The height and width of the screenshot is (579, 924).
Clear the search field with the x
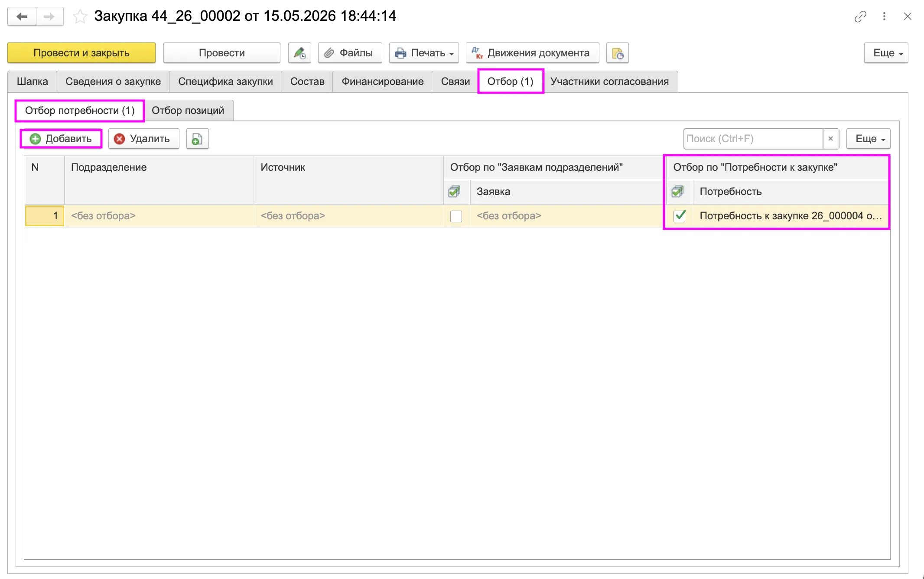831,139
